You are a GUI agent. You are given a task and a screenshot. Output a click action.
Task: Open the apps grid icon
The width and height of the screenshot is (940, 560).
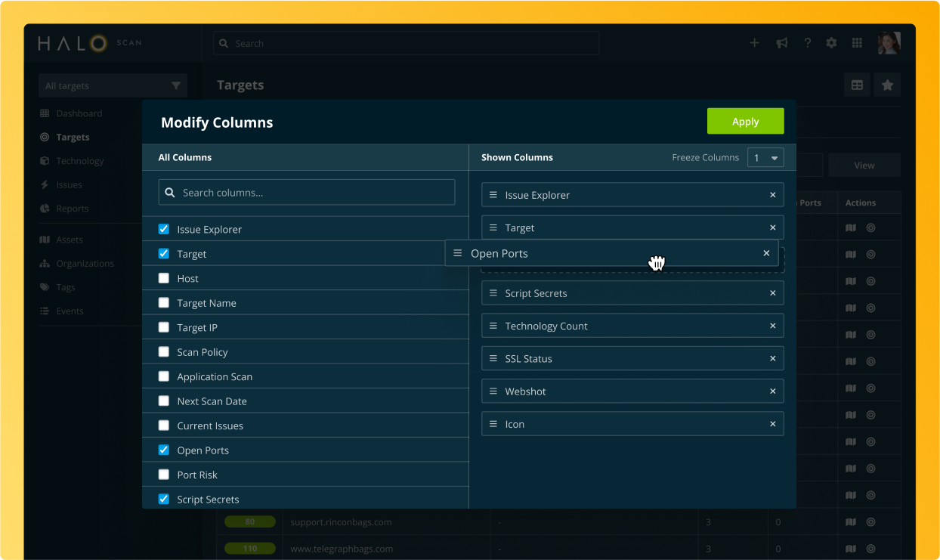[857, 43]
